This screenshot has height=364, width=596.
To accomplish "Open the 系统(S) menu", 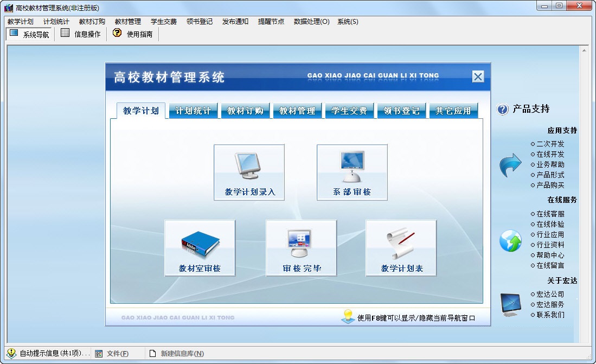I will pos(348,22).
